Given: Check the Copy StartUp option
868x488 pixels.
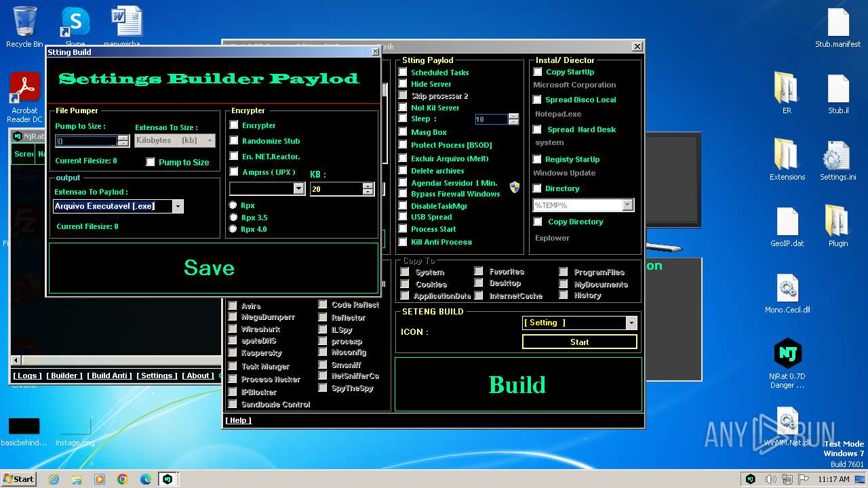Looking at the screenshot, I should pyautogui.click(x=538, y=72).
